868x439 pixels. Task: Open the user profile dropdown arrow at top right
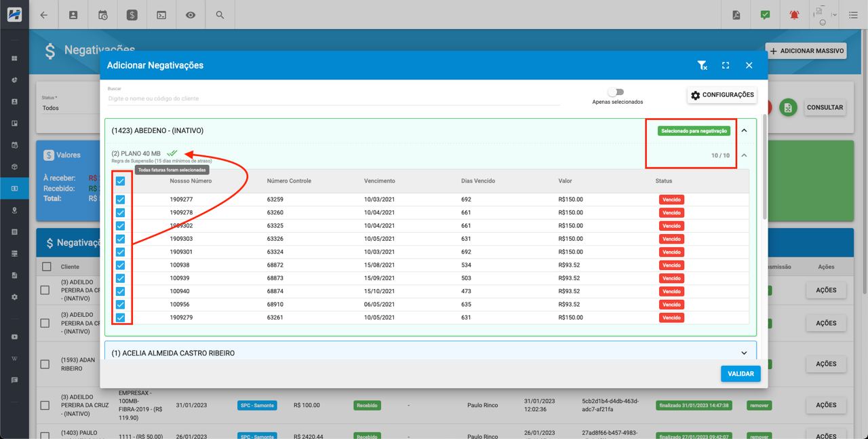(x=834, y=15)
